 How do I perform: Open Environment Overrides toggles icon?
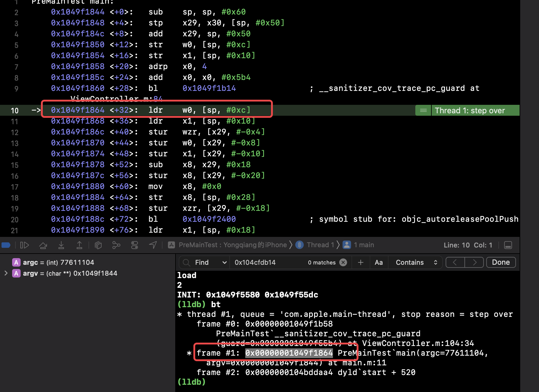click(x=135, y=245)
